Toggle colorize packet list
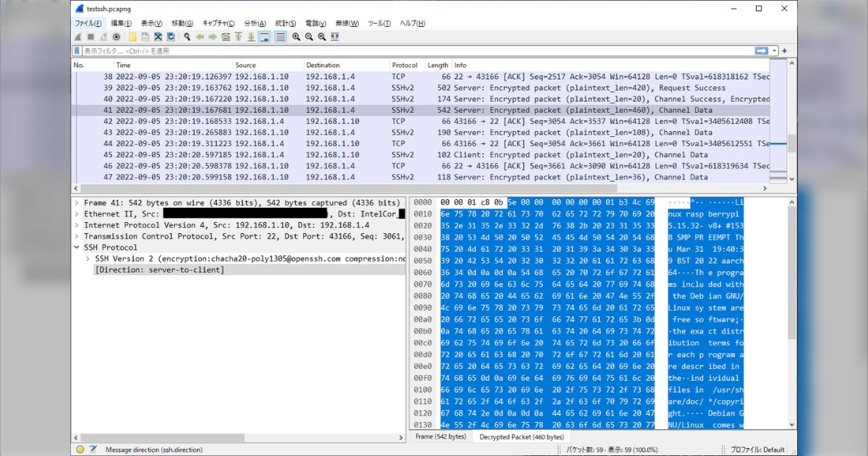Screen dimensions: 868x456 tap(279, 37)
